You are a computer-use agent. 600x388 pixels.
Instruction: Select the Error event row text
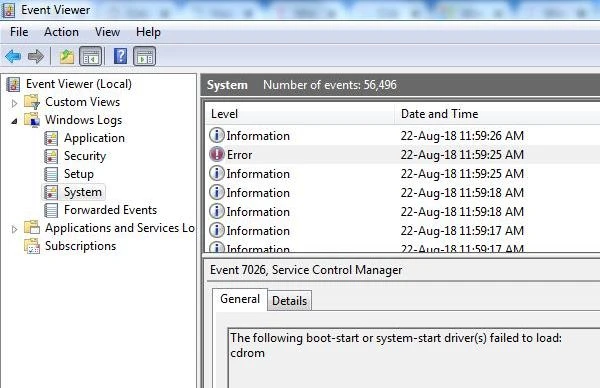240,155
